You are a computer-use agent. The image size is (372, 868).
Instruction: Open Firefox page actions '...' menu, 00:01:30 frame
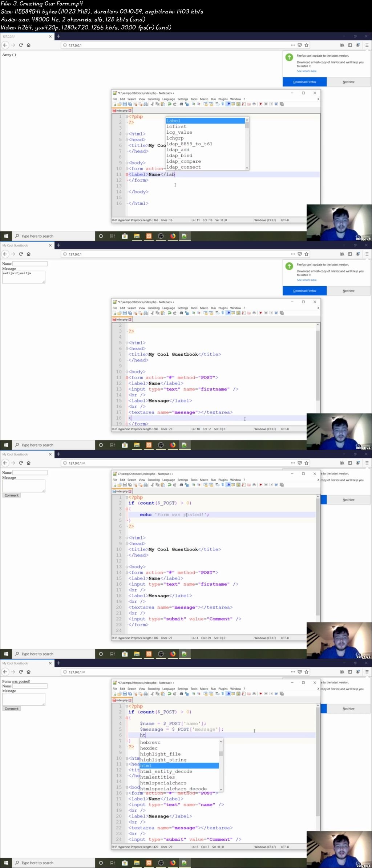click(293, 45)
